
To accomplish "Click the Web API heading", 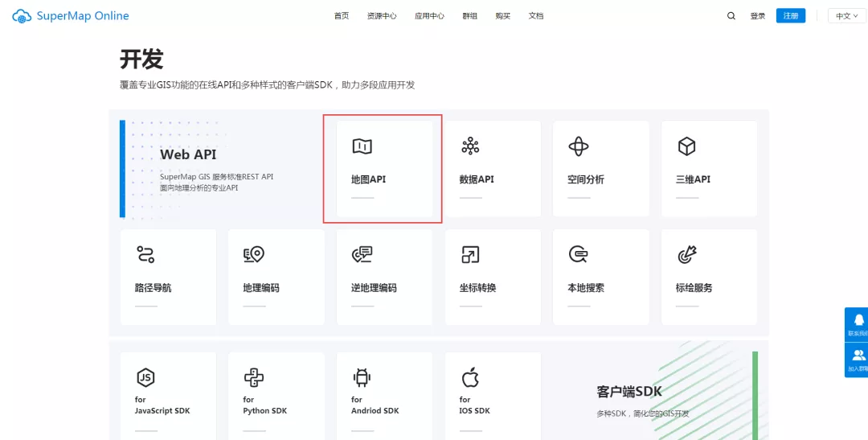I will pos(188,154).
